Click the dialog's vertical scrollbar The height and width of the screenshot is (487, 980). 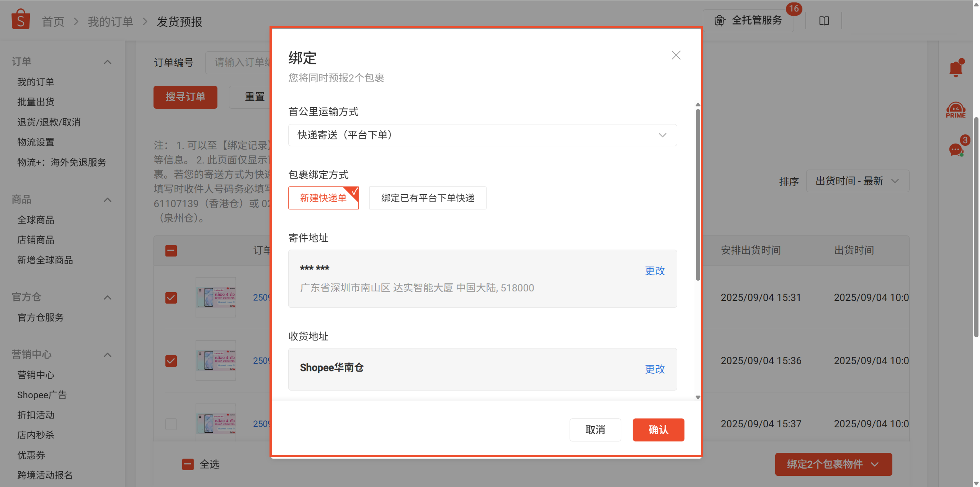point(698,195)
